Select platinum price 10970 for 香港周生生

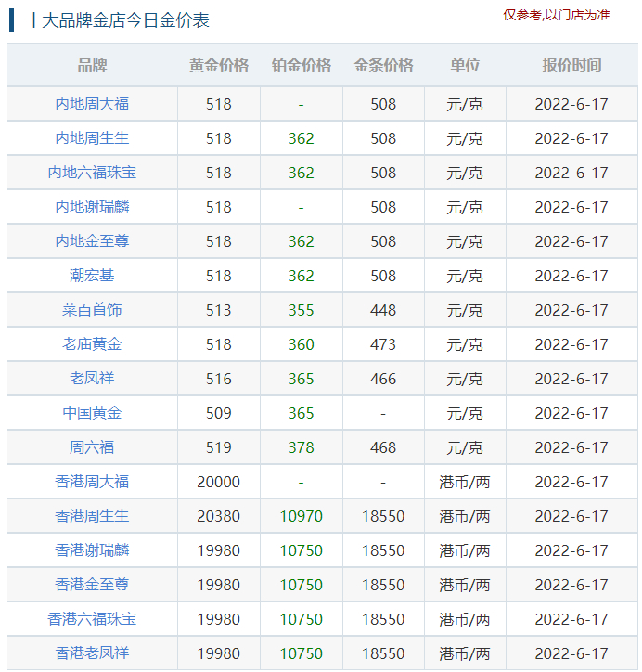point(302,516)
